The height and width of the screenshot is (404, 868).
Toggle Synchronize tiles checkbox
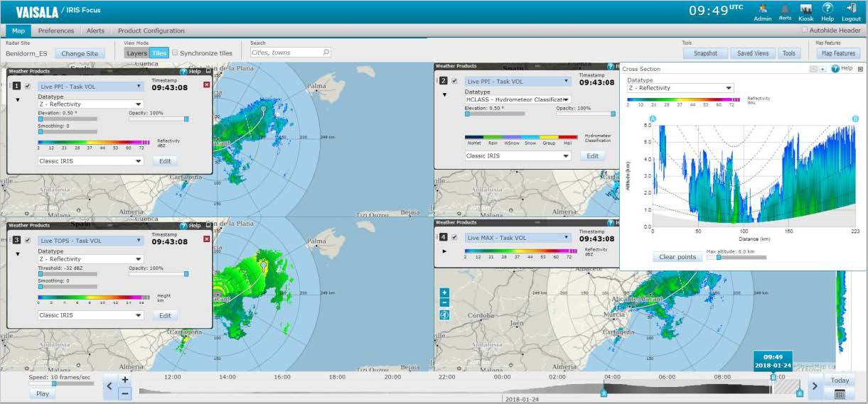click(x=175, y=53)
